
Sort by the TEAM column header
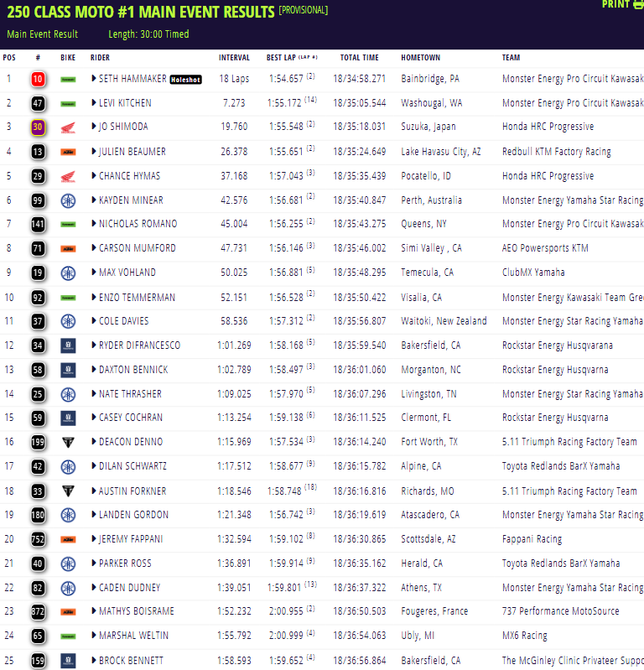point(512,58)
